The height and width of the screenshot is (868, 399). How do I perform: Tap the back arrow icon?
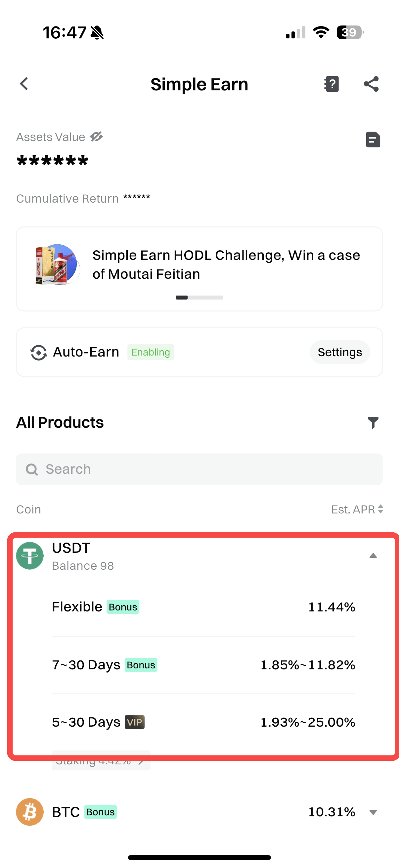pyautogui.click(x=24, y=84)
